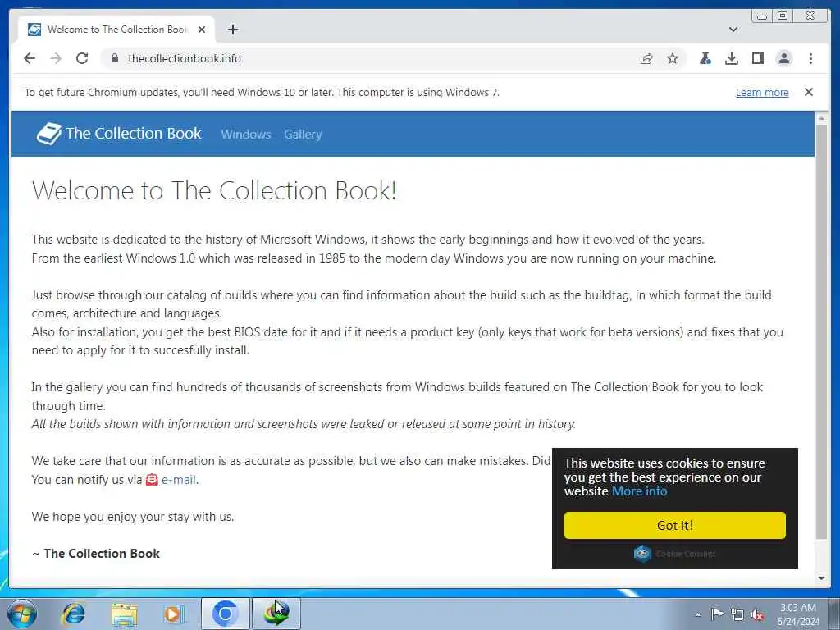Click the vertical scrollbar thumb
This screenshot has width=840, height=630.
pyautogui.click(x=822, y=331)
